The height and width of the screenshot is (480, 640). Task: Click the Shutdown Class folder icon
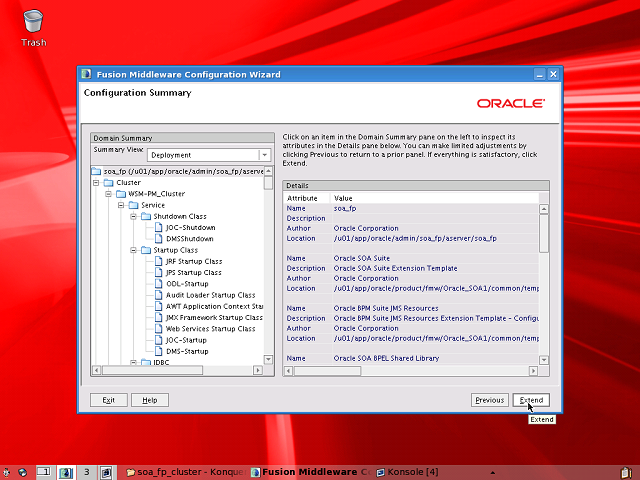(146, 216)
